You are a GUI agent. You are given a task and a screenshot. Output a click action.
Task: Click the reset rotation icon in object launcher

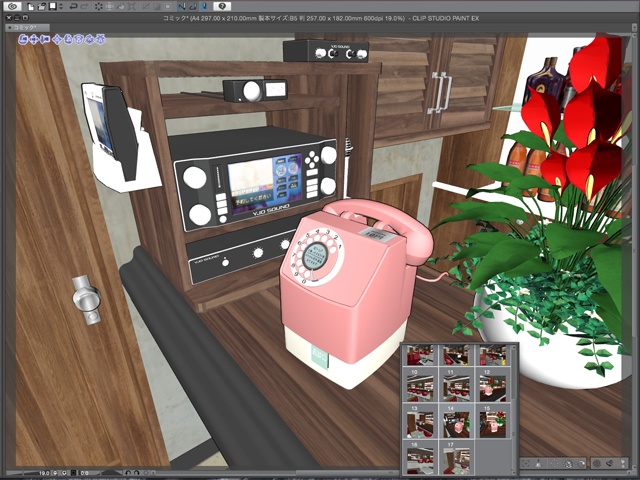point(581,463)
